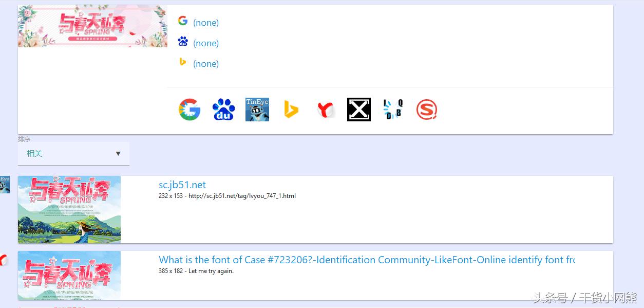Click the small Bing logo beside (none)
Viewport: 644px width, 308px height.
click(182, 62)
